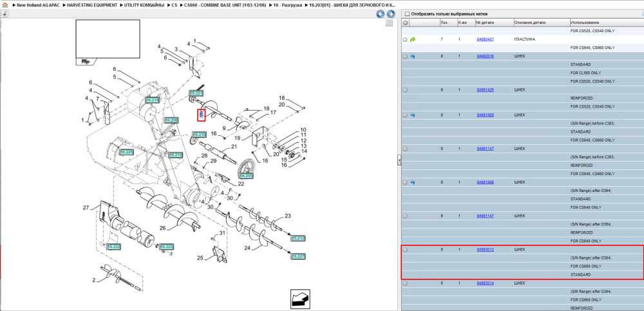The height and width of the screenshot is (311, 644).
Task: Click blue arrow on 84981988 before C363 row
Action: pos(413,115)
